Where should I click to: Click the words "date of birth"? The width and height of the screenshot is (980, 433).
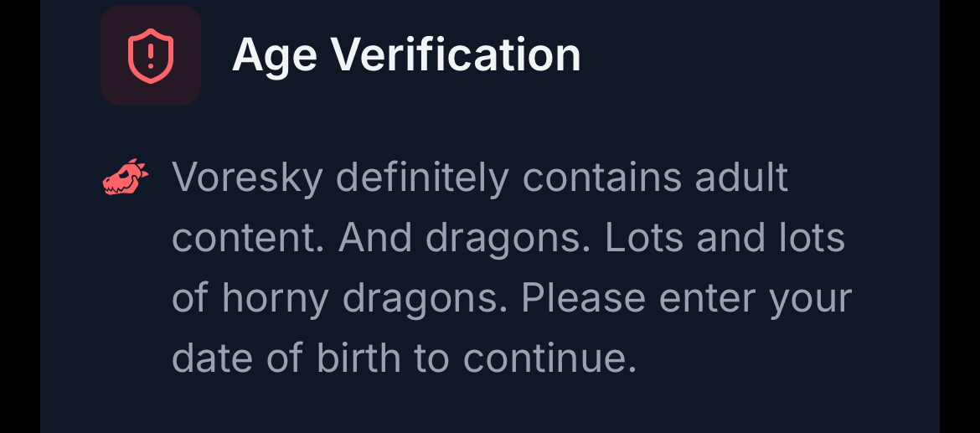click(286, 358)
